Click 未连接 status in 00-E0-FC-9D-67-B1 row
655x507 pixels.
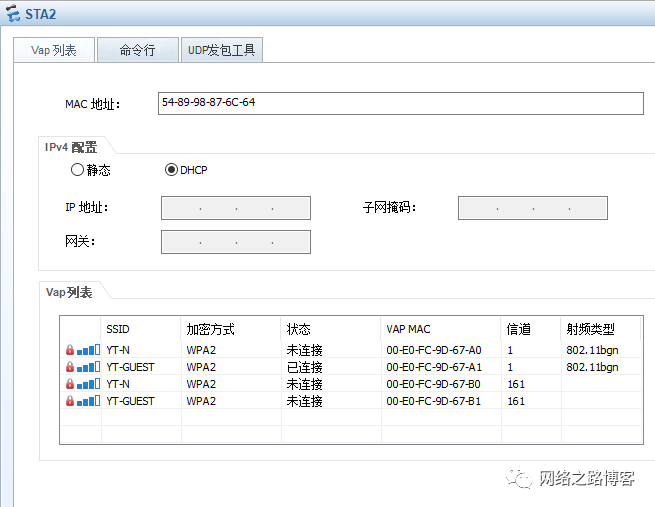click(x=305, y=401)
